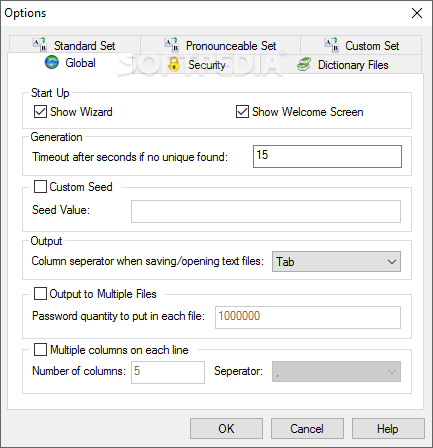433x448 pixels.
Task: Click the Global globe icon
Action: click(x=52, y=63)
